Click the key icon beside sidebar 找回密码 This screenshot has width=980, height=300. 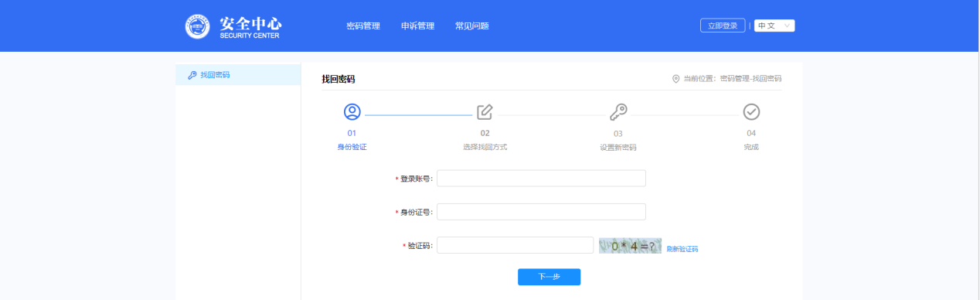click(192, 75)
